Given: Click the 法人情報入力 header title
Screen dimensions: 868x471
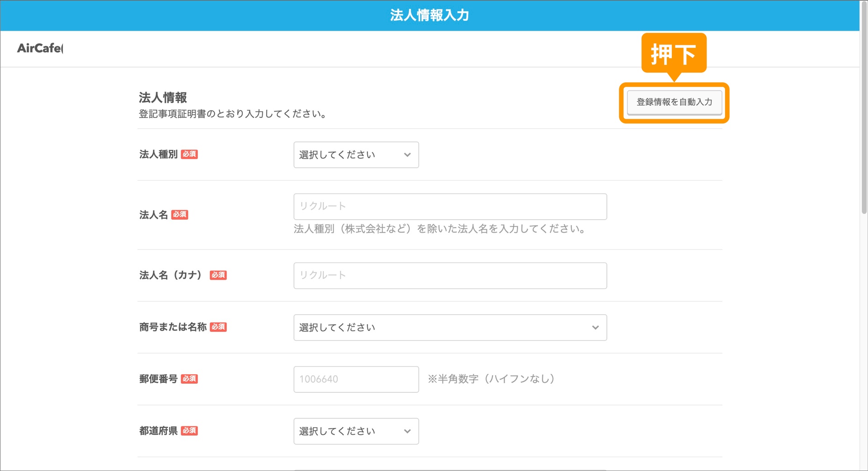Looking at the screenshot, I should click(x=429, y=15).
